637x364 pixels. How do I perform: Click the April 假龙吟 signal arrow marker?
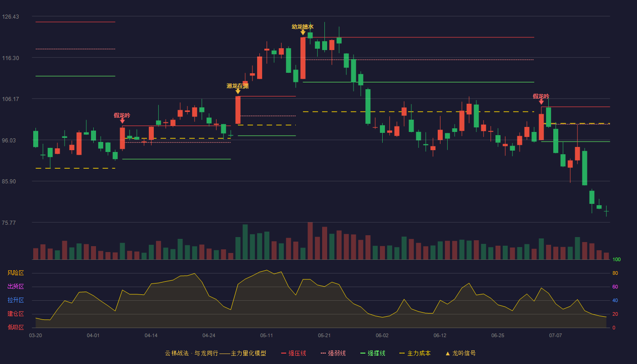click(x=122, y=121)
